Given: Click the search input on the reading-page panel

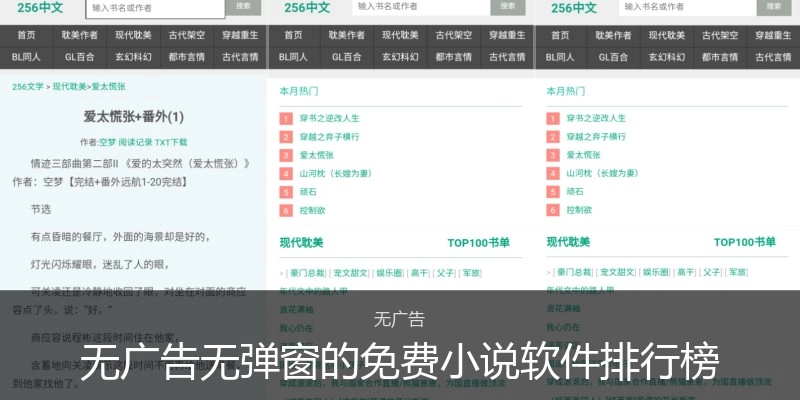Looking at the screenshot, I should pos(156,8).
